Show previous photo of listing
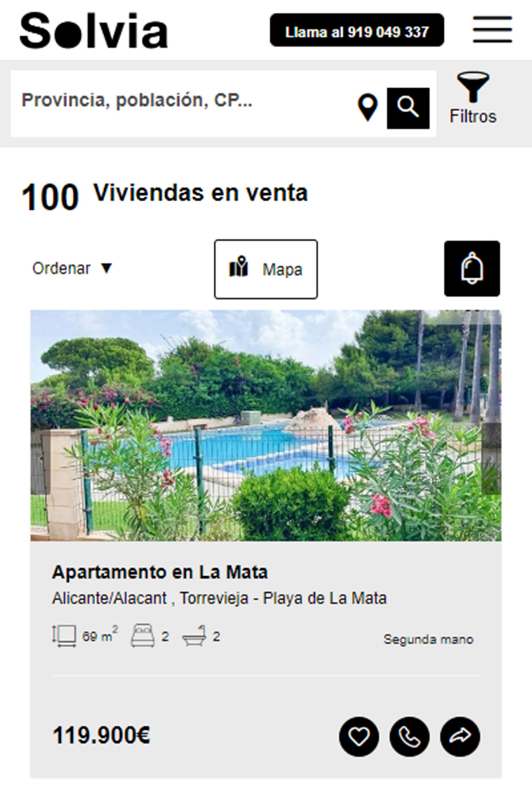 click(x=40, y=459)
